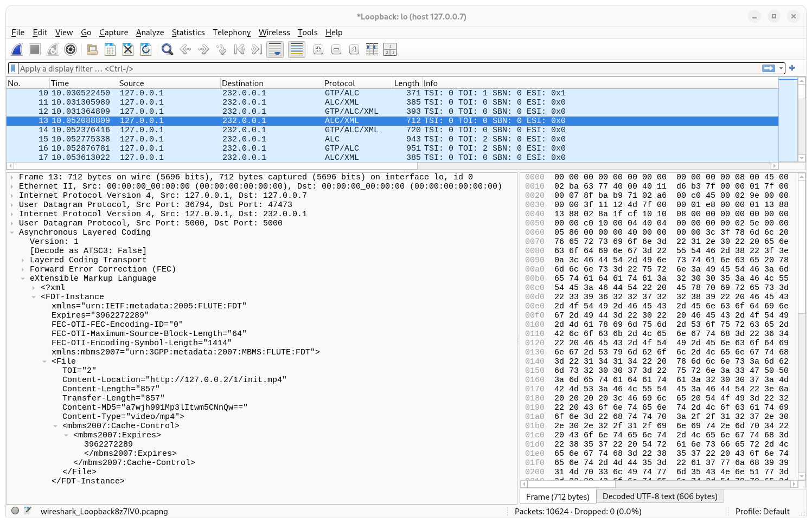Stop the running capture

click(34, 49)
